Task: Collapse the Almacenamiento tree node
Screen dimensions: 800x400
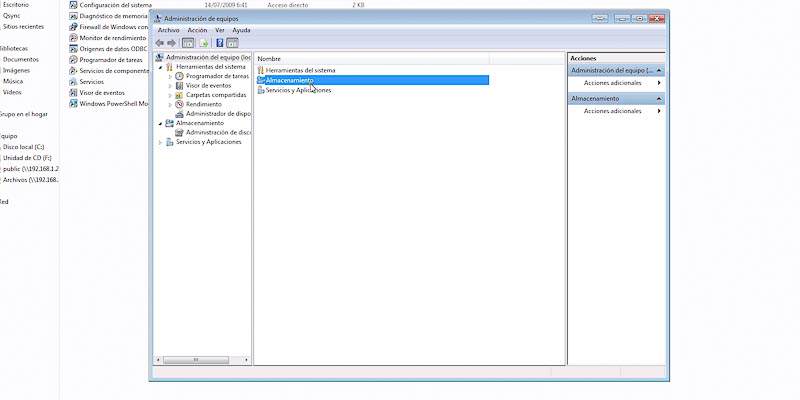Action: pos(161,123)
